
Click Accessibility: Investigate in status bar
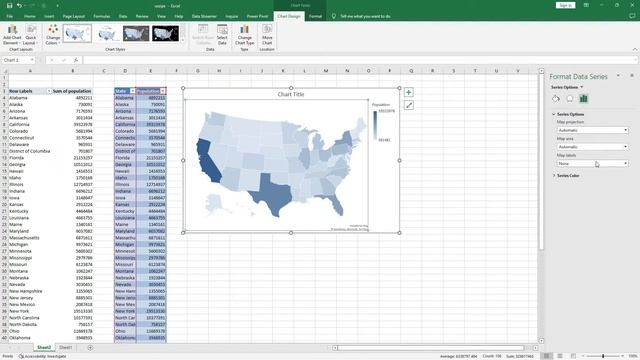42,356
